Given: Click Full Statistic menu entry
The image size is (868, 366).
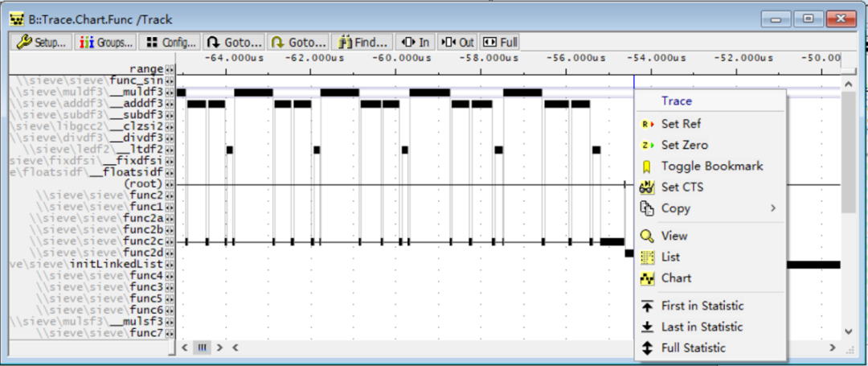Looking at the screenshot, I should click(693, 347).
